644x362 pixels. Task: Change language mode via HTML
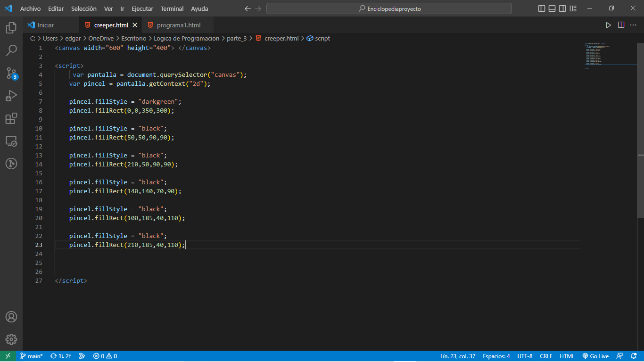[x=567, y=356]
